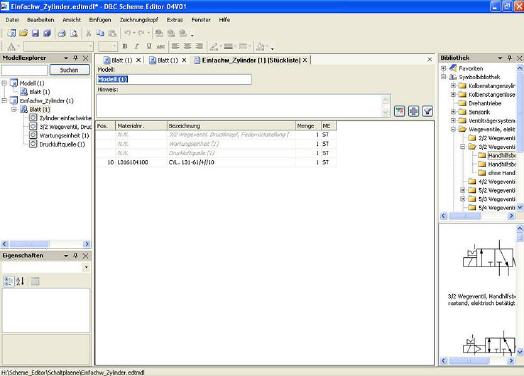Click the categorized view icon in Eigenschaften
Image resolution: width=524 pixels, height=376 pixels.
8,281
